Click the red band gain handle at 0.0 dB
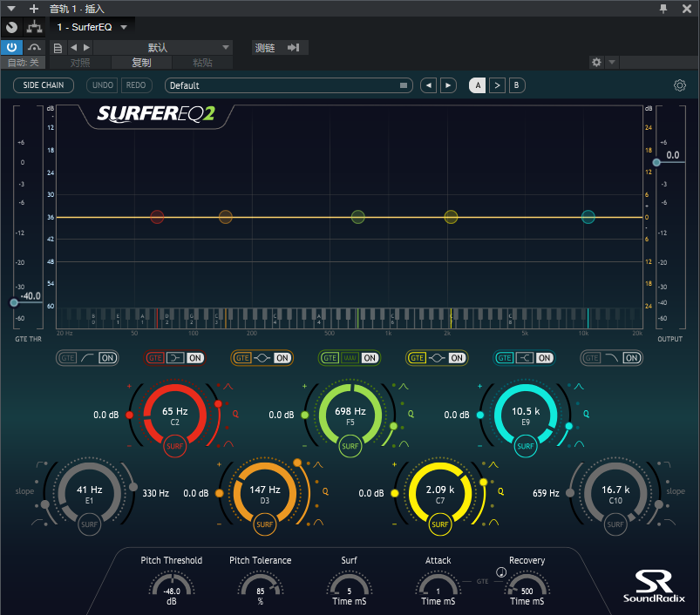This screenshot has width=700, height=615. 130,416
